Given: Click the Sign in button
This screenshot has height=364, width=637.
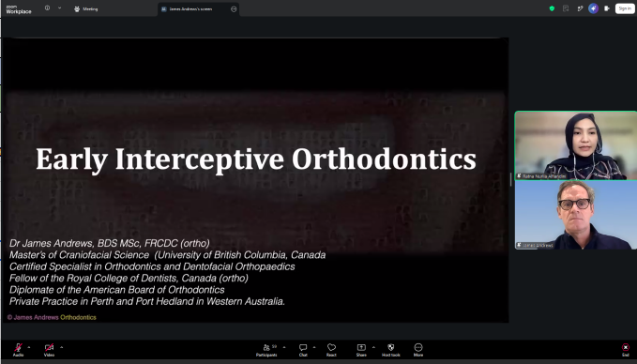Looking at the screenshot, I should point(625,8).
